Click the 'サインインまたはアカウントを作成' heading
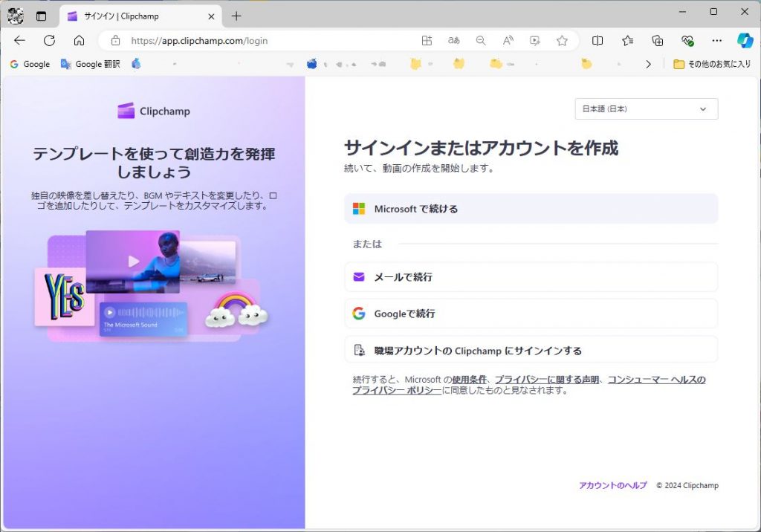The width and height of the screenshot is (761, 532). click(481, 148)
